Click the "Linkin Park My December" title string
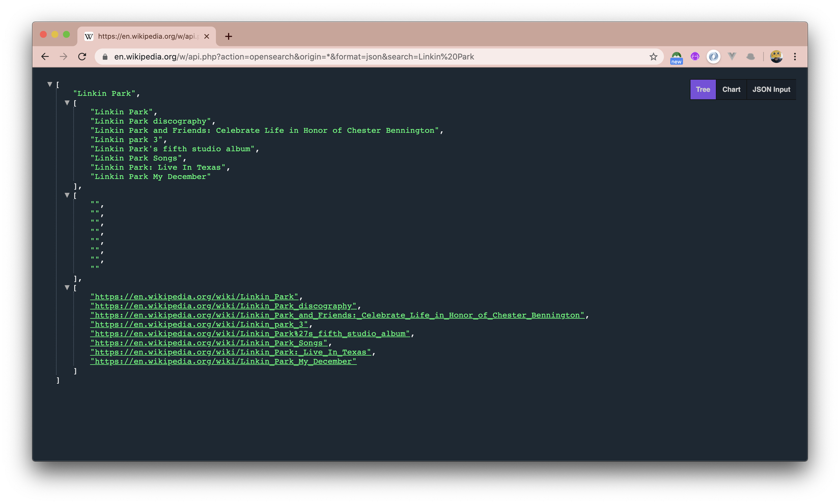The width and height of the screenshot is (840, 504). pos(151,177)
